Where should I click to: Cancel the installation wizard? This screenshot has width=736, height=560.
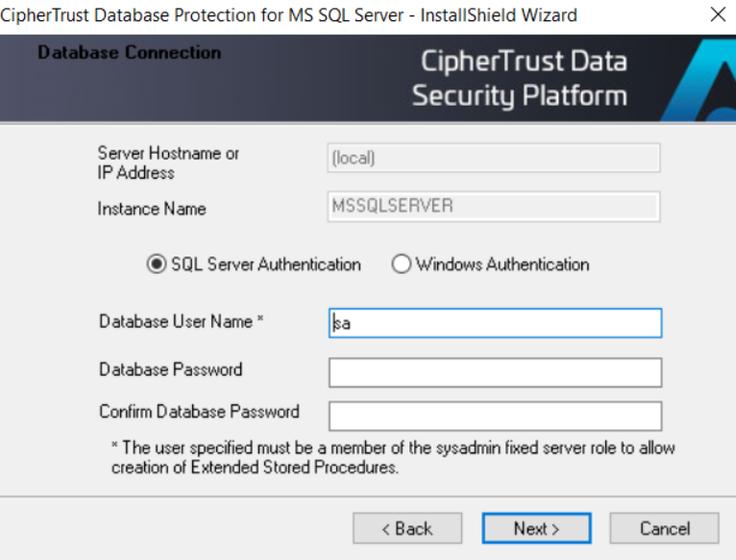pos(665,528)
